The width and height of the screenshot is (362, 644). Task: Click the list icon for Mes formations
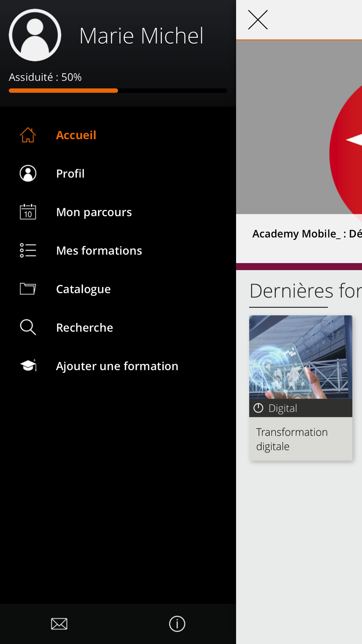(28, 250)
